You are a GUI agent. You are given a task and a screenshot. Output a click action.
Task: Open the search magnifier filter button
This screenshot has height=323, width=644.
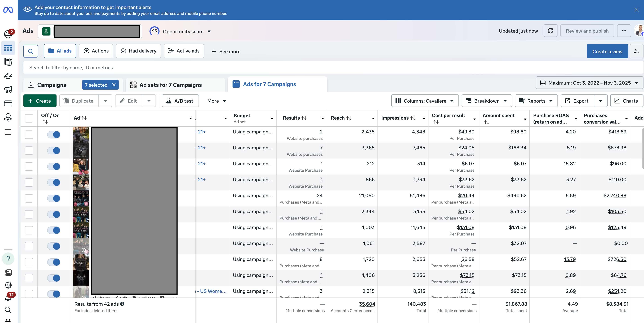(31, 51)
